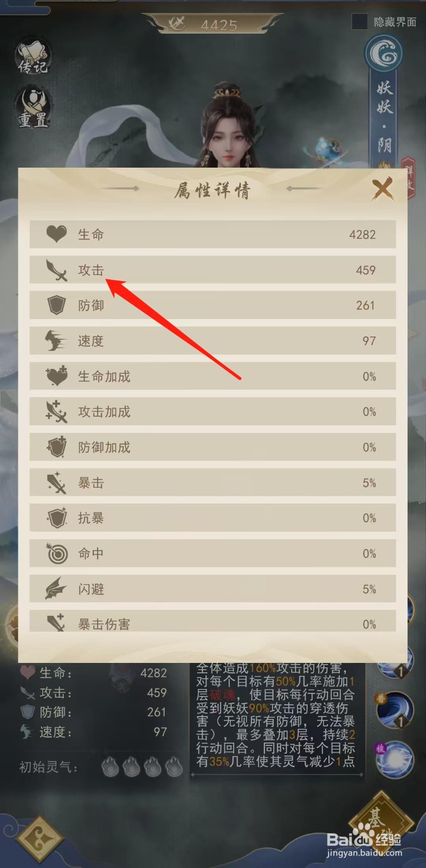This screenshot has height=868, width=426.
Task: Tap the gold diamond back button bottom left
Action: [x=40, y=839]
